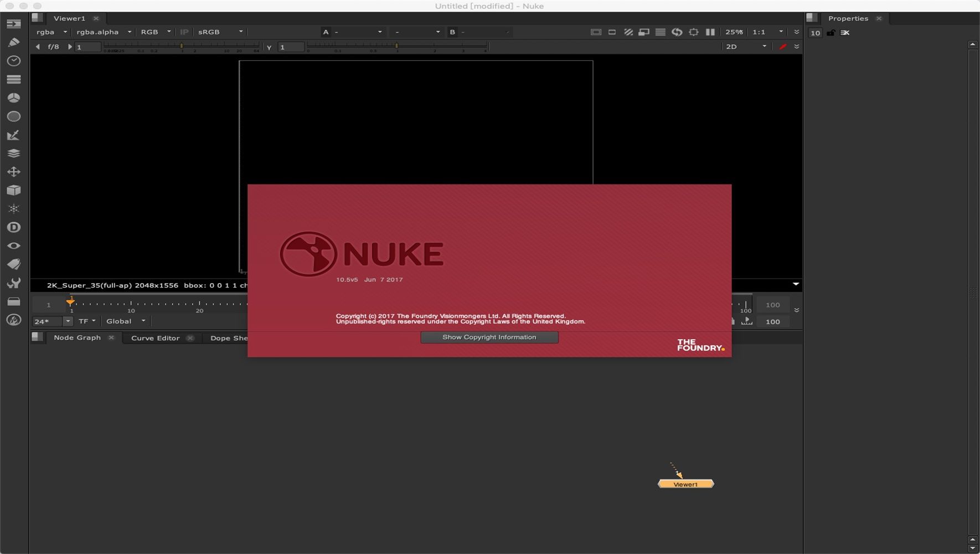Open the 3D nodes cube icon
The width and height of the screenshot is (980, 554).
14,190
